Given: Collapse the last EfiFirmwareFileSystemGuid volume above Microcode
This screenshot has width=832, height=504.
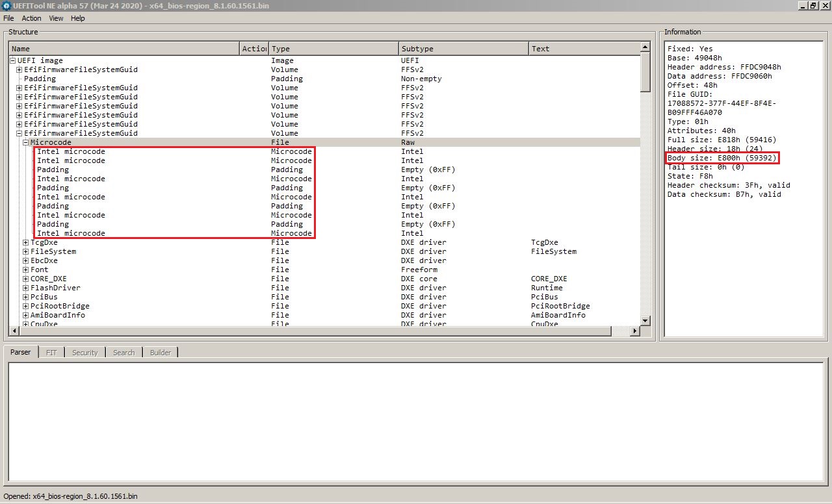Looking at the screenshot, I should pyautogui.click(x=19, y=133).
